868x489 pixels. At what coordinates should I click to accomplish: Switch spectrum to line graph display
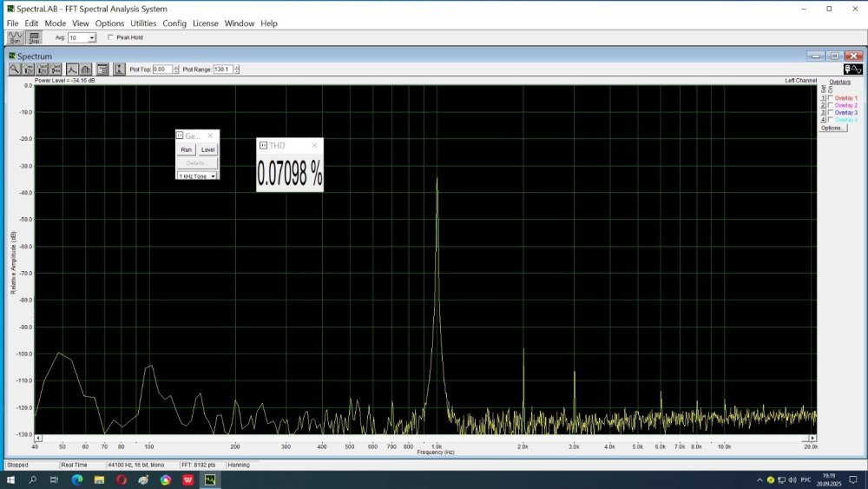point(72,69)
